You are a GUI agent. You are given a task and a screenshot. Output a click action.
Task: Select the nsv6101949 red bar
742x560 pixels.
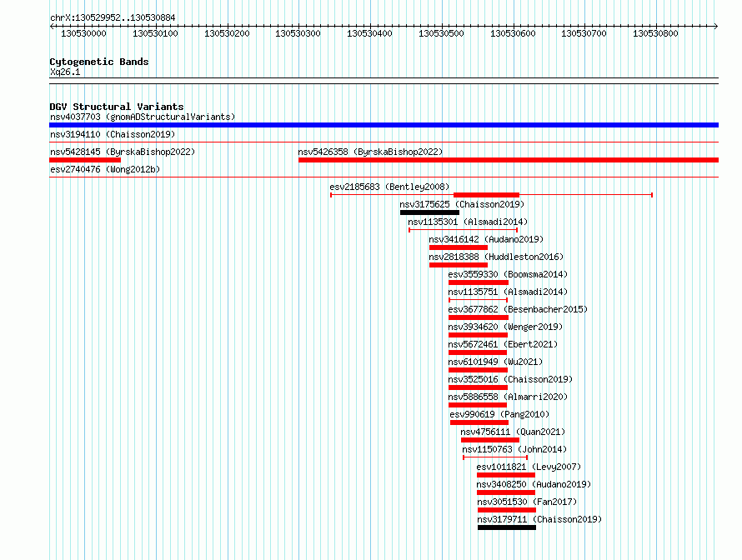[478, 370]
